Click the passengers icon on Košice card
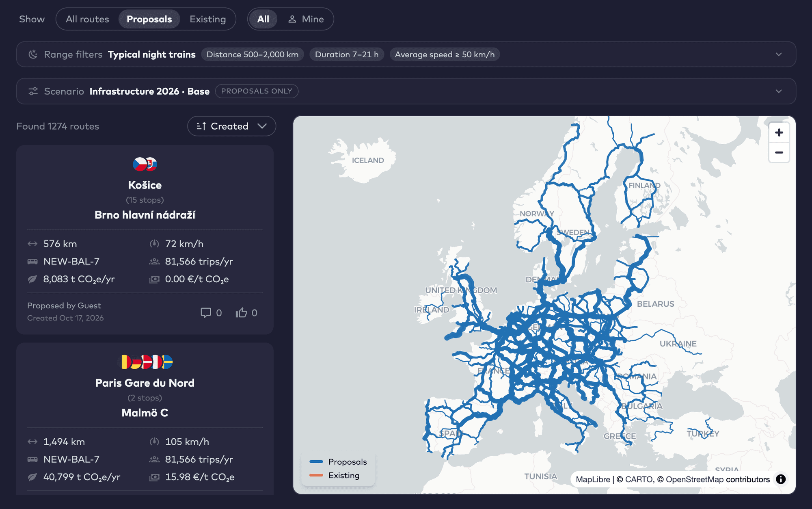The image size is (812, 509). coord(154,262)
